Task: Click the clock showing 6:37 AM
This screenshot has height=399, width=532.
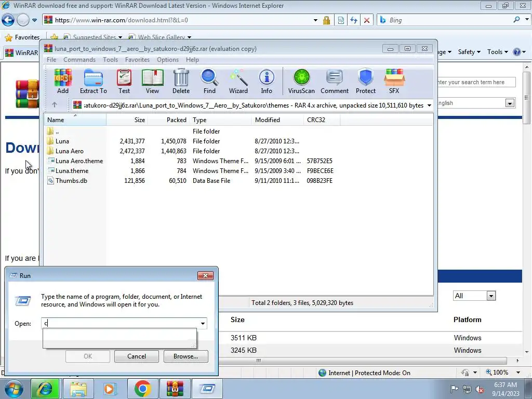Action: click(505, 385)
